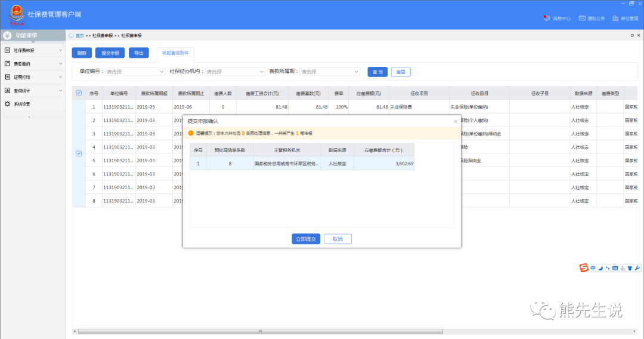Toggle Sogou Chinese mode 中 icon
Image resolution: width=644 pixels, height=339 pixels.
click(x=593, y=268)
